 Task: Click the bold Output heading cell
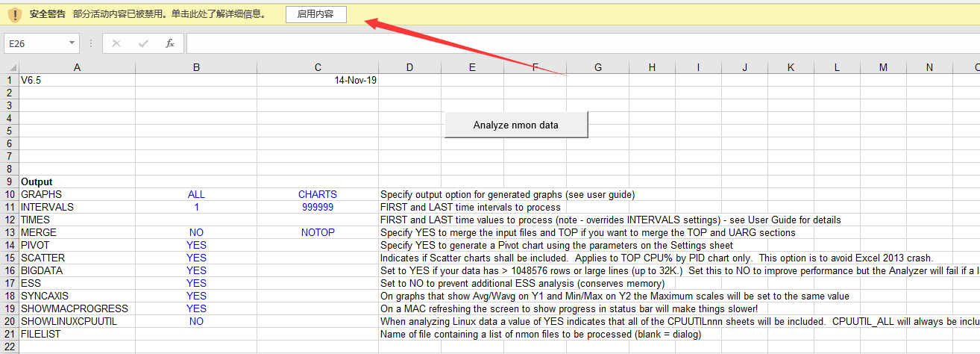(77, 181)
